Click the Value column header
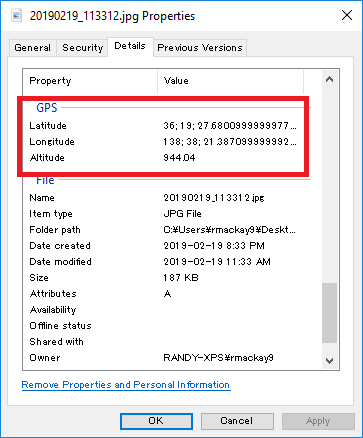 [x=230, y=81]
